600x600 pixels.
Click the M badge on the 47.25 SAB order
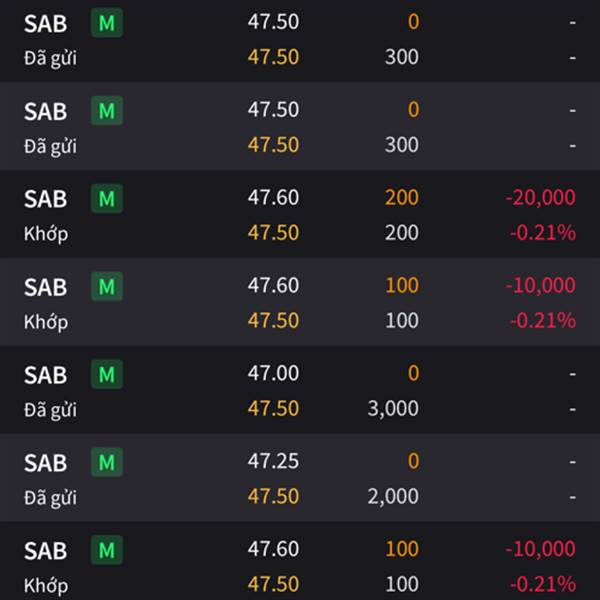point(107,462)
